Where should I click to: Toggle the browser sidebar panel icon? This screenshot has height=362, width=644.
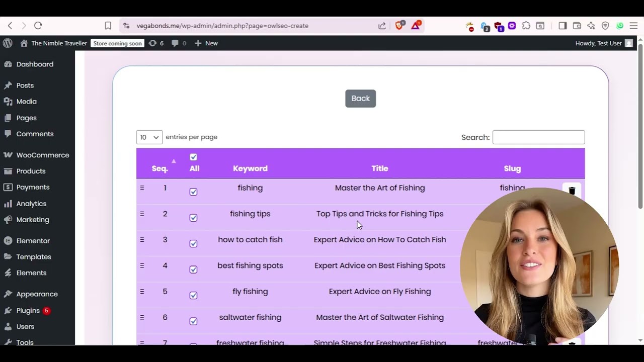(x=562, y=26)
